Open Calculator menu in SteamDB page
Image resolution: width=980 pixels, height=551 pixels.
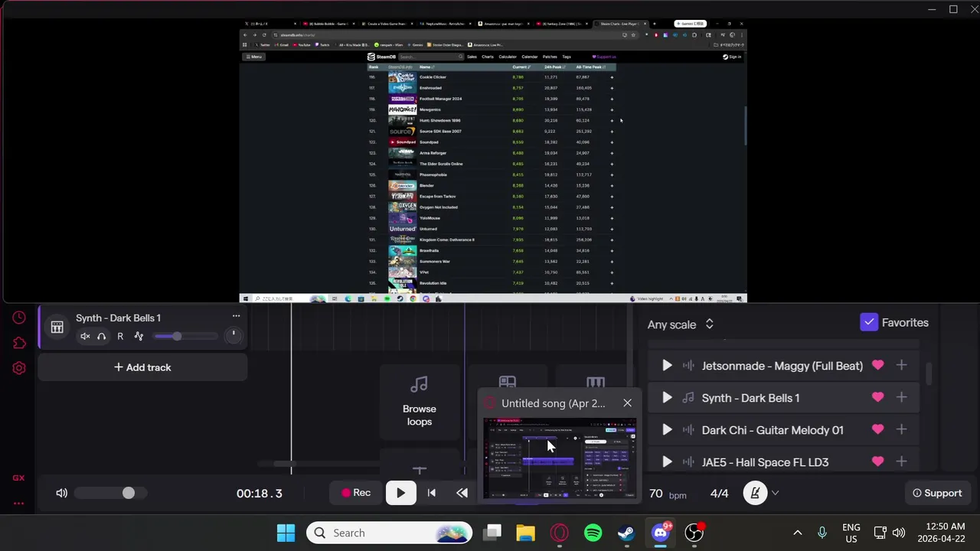coord(508,57)
